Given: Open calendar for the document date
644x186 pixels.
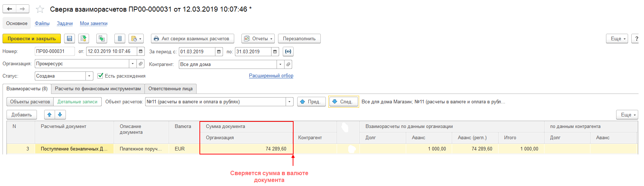Looking at the screenshot, I should click(141, 51).
